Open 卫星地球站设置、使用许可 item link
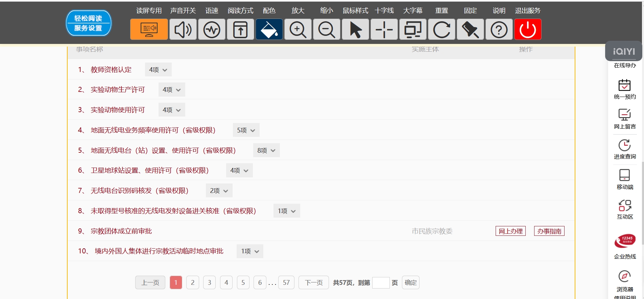Image resolution: width=644 pixels, height=299 pixels. (x=150, y=170)
